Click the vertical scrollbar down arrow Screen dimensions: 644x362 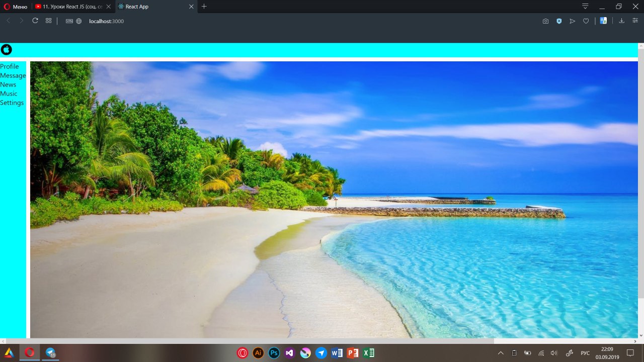[641, 335]
